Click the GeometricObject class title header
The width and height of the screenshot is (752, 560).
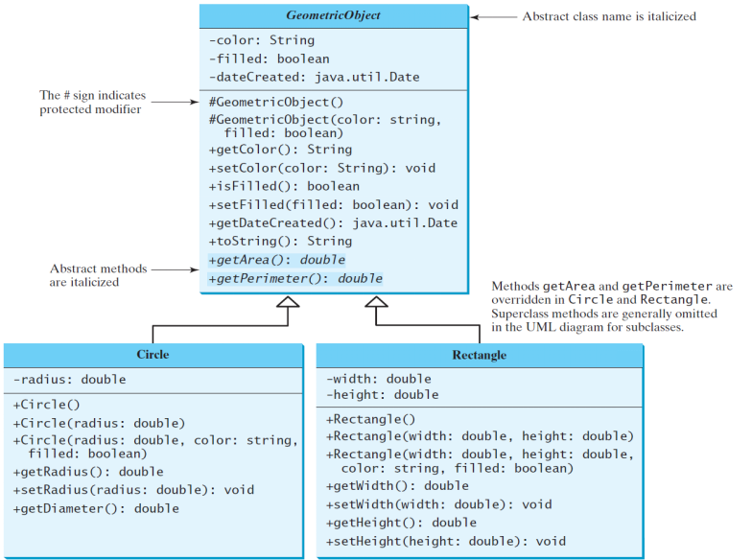tap(333, 15)
